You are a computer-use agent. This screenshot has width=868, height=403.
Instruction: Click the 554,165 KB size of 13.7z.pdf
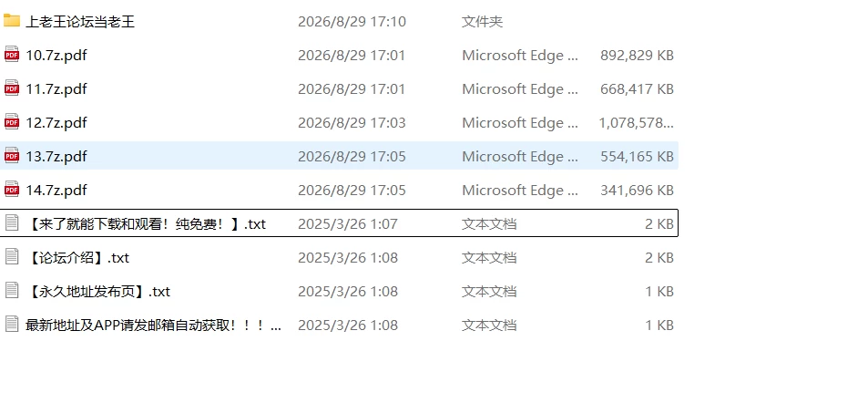coord(637,156)
